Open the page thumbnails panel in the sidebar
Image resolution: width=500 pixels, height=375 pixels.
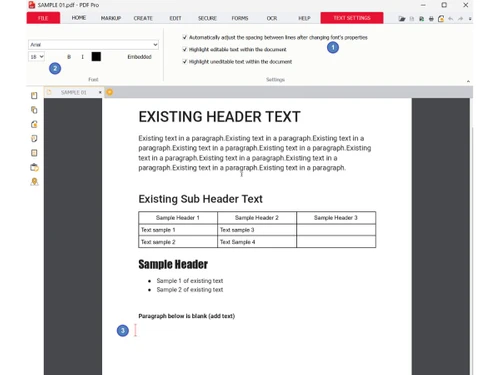pos(34,110)
